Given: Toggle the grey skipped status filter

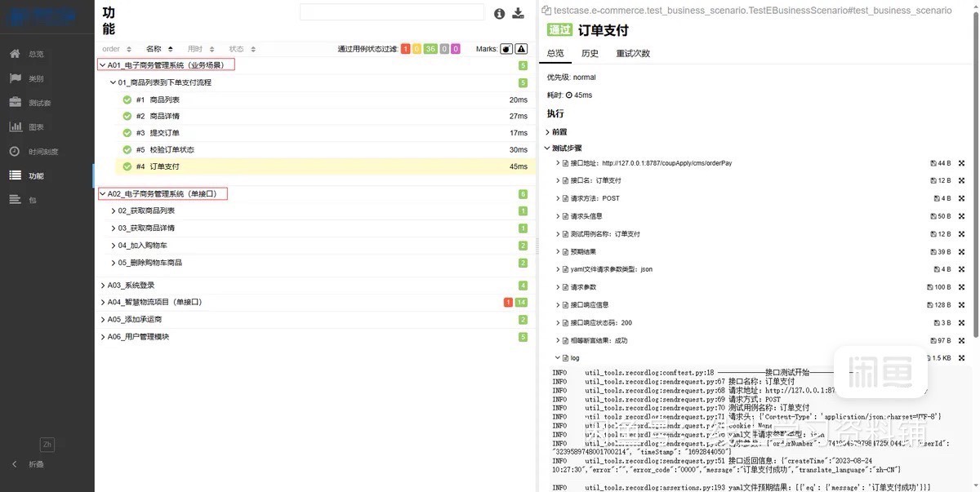Looking at the screenshot, I should [444, 49].
